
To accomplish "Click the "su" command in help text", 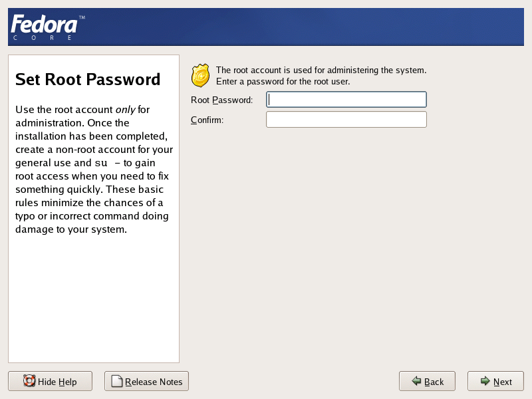I will point(100,163).
